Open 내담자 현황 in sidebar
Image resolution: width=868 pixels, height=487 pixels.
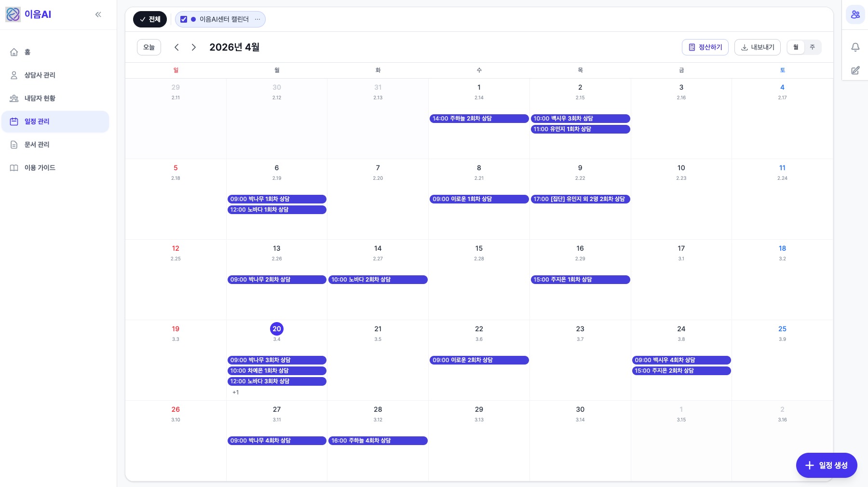point(40,98)
